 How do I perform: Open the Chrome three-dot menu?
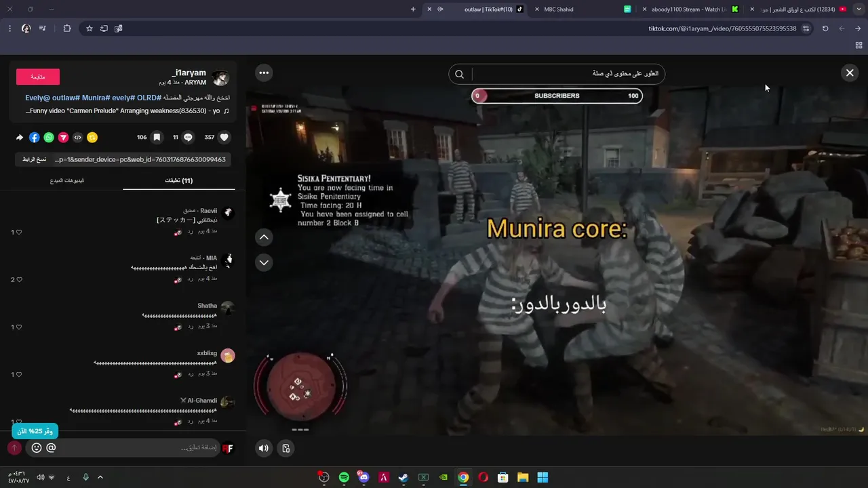(9, 28)
